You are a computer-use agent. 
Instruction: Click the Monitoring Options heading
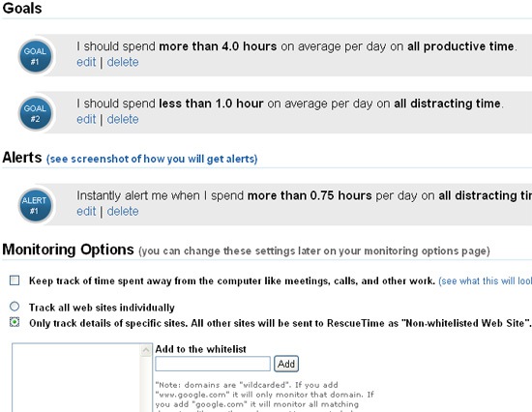click(68, 250)
